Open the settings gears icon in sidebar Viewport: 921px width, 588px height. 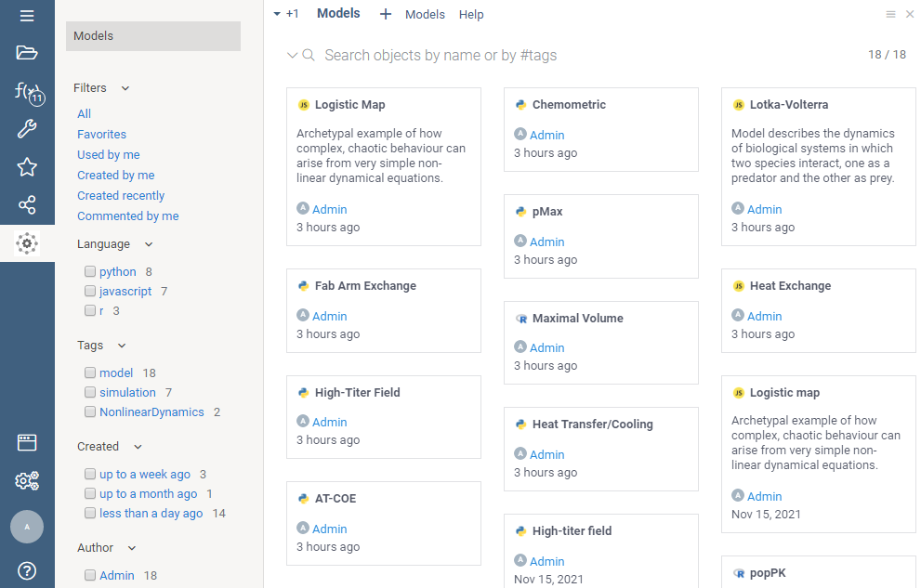pos(27,480)
